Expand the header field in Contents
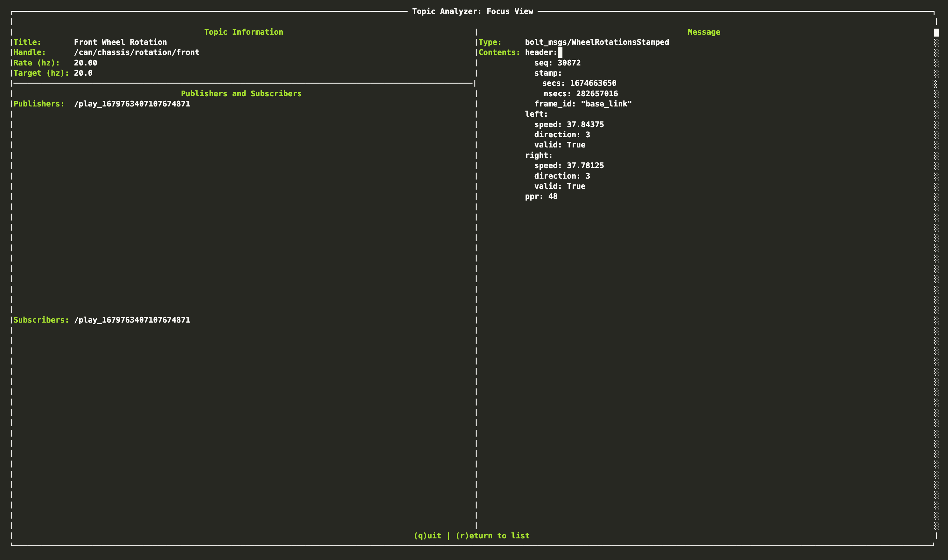The image size is (948, 560). coord(540,52)
